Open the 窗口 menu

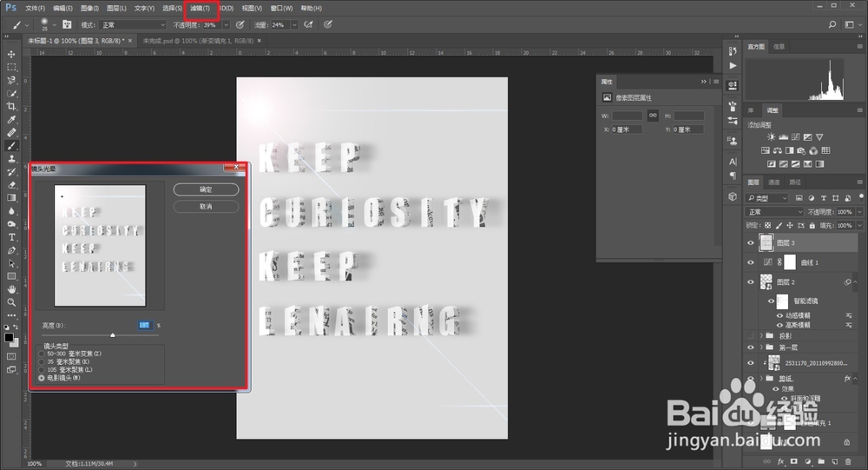pos(281,9)
